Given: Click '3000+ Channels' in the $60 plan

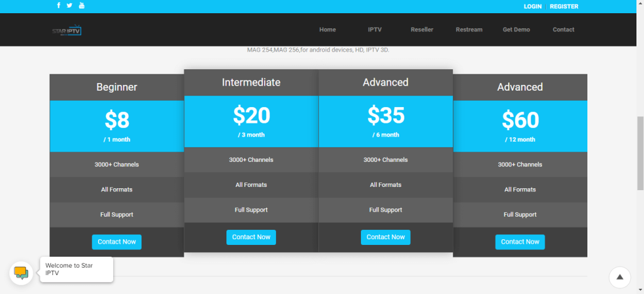Looking at the screenshot, I should [520, 164].
